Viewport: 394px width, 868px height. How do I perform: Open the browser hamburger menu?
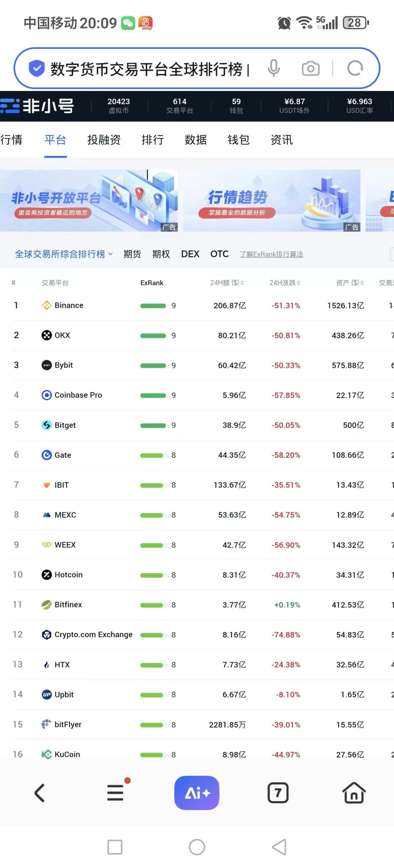tap(115, 792)
